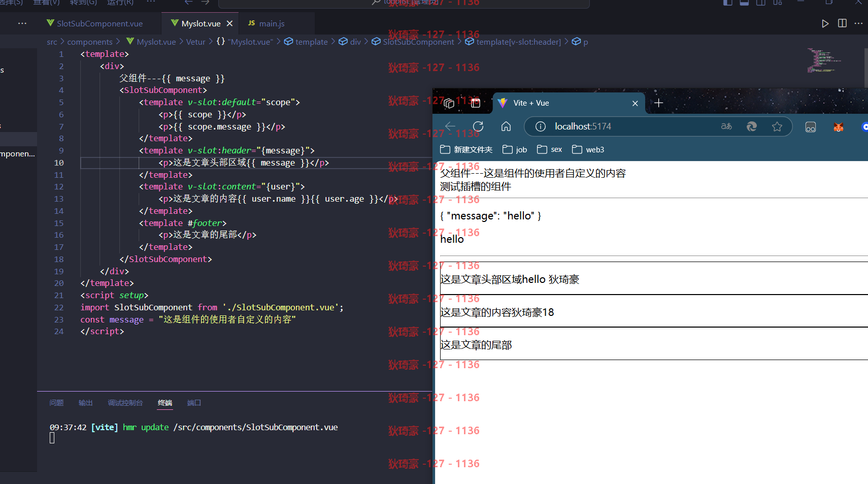Select line number 10 in the gutter
The height and width of the screenshot is (484, 868).
pos(59,163)
